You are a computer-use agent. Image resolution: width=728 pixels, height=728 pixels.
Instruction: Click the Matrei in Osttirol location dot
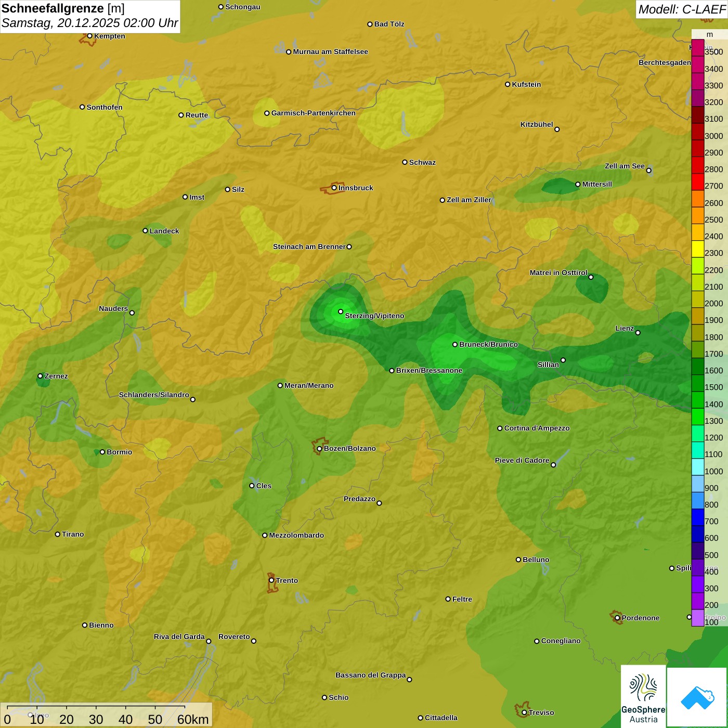pyautogui.click(x=591, y=277)
